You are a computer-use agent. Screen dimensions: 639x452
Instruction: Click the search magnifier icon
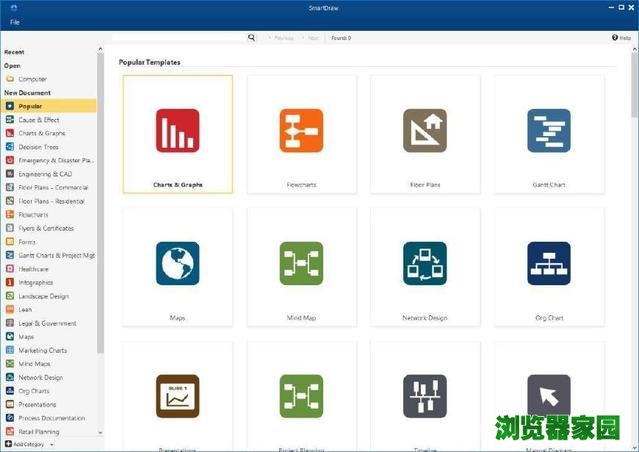252,38
